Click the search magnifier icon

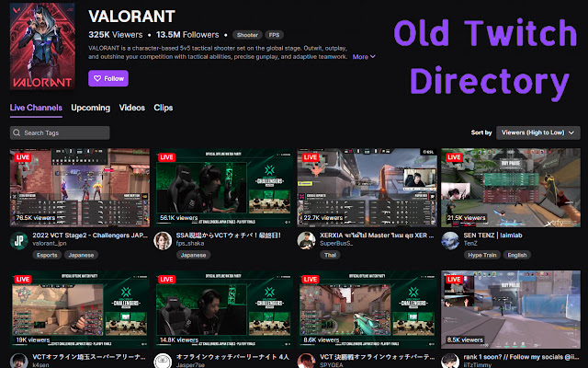pyautogui.click(x=17, y=132)
